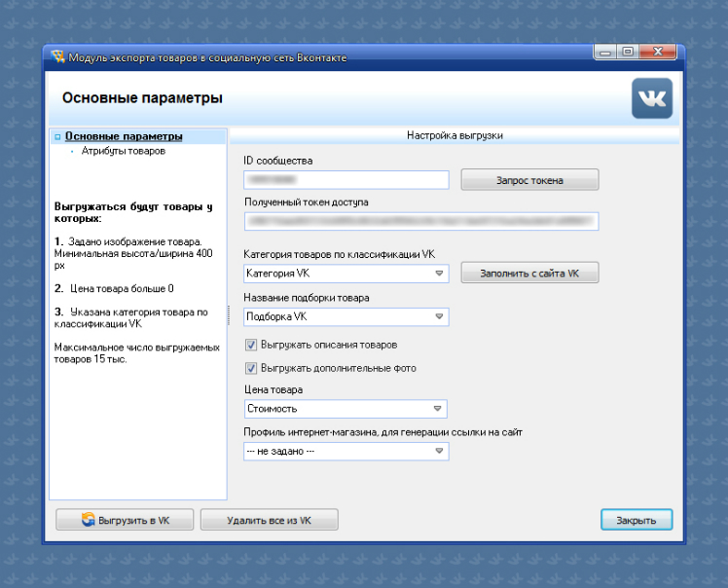The image size is (728, 588).
Task: Minimize the export module window
Action: coord(605,52)
